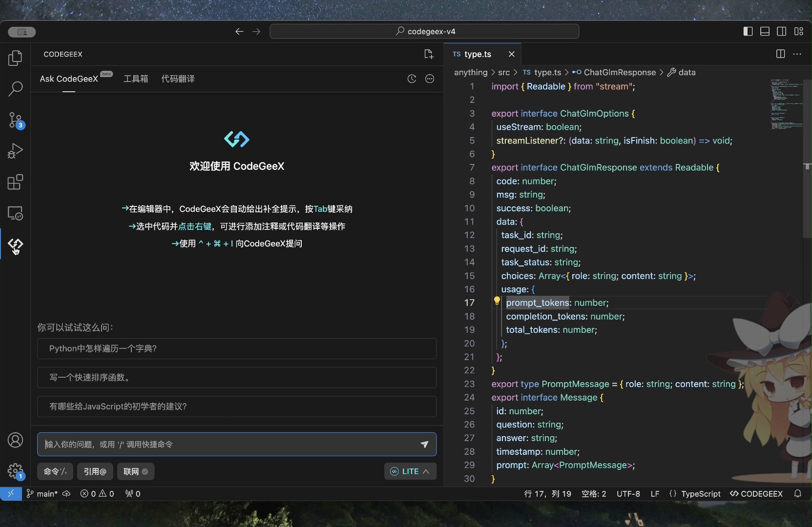The height and width of the screenshot is (527, 812).
Task: Click ChatGlmOptions interface name on line 3
Action: tap(594, 113)
